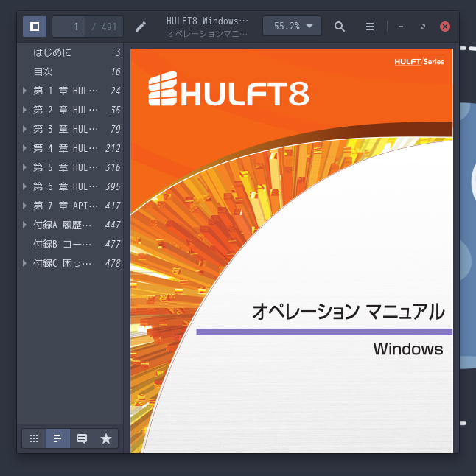Expand the 第 4 章 outline arrow
476x476 pixels.
[x=24, y=148]
